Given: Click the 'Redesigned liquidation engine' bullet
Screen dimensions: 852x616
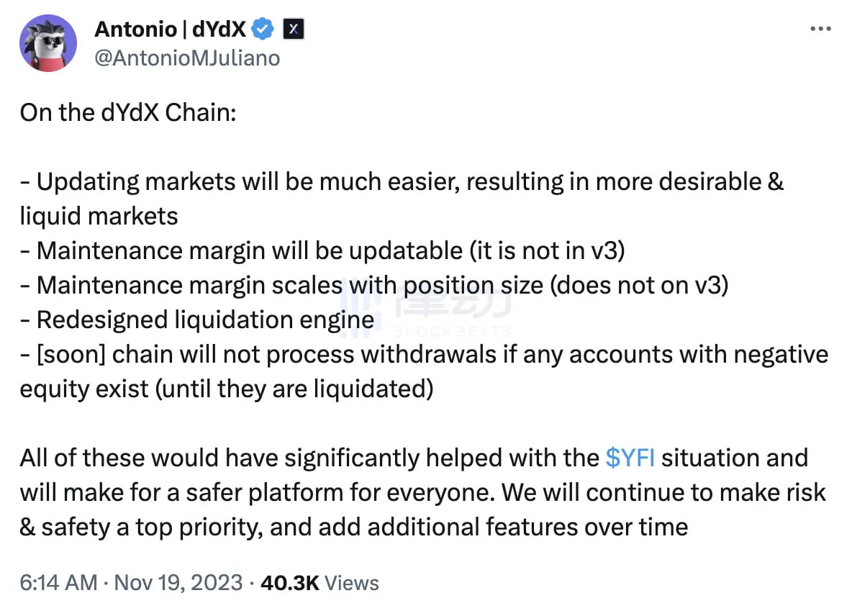Looking at the screenshot, I should [194, 319].
